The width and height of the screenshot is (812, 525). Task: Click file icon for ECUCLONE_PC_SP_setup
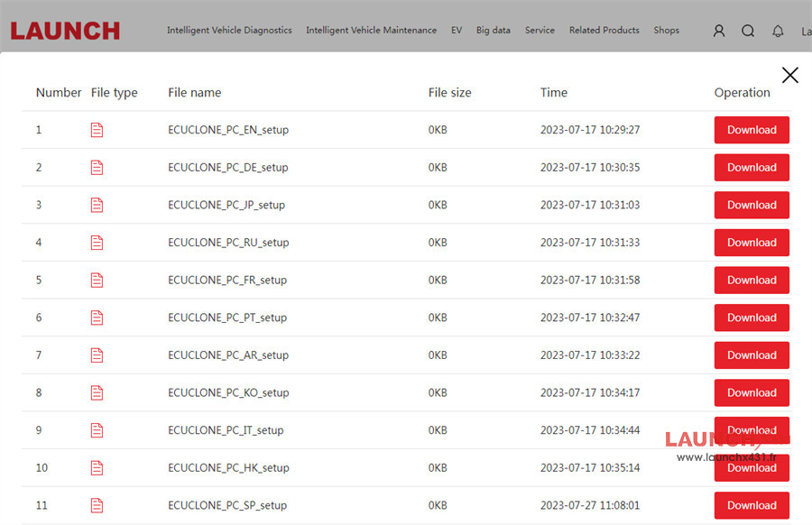[97, 505]
